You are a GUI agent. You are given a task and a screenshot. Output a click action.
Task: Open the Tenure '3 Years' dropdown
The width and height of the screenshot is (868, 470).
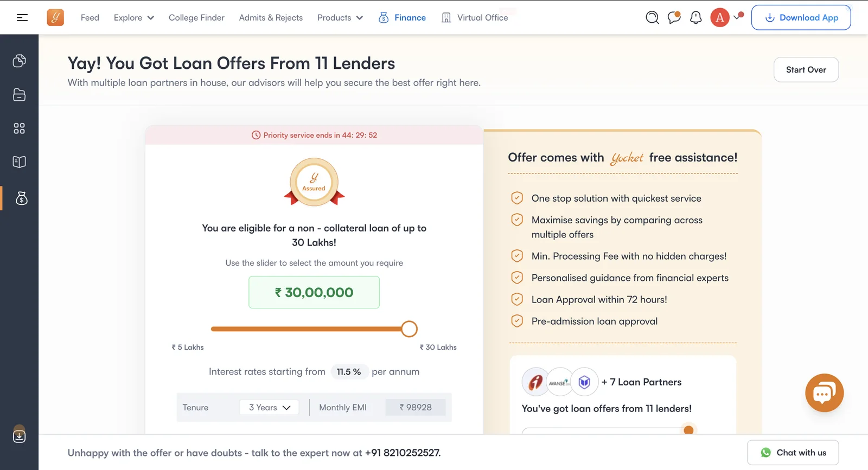269,408
